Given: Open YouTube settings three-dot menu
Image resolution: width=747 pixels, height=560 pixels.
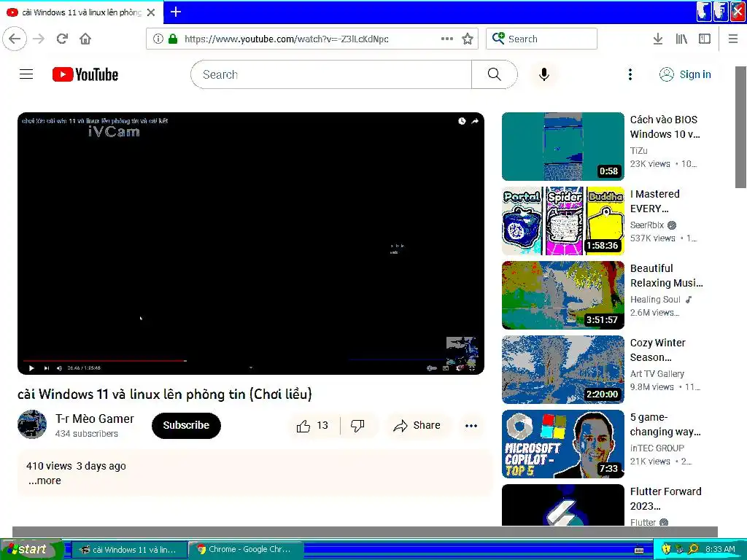Looking at the screenshot, I should (x=630, y=74).
